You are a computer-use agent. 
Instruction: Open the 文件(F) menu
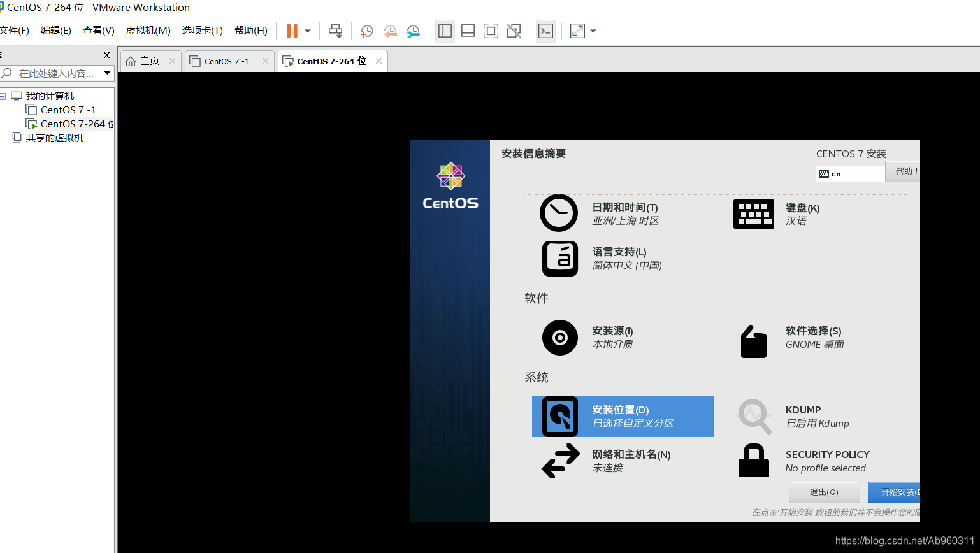(x=14, y=31)
